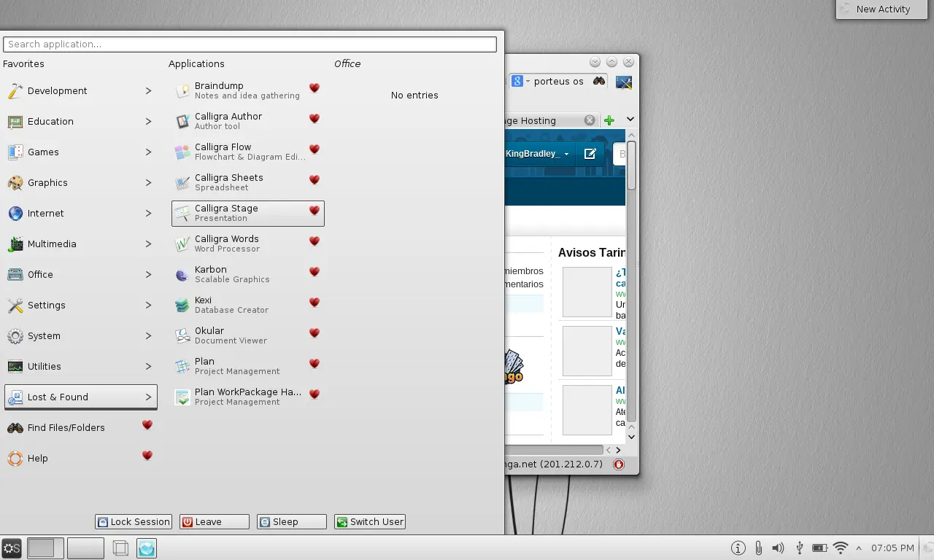The width and height of the screenshot is (934, 560).
Task: Open the Development category icon
Action: 15,91
